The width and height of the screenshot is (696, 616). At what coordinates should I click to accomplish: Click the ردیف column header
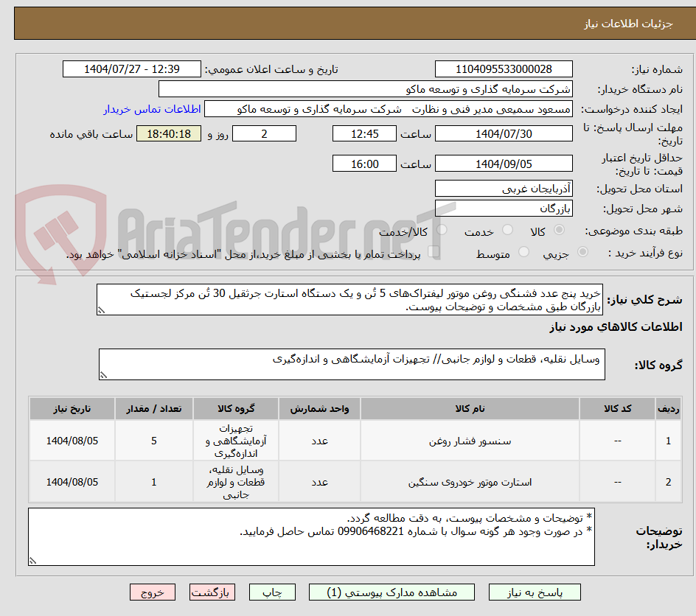pyautogui.click(x=668, y=408)
